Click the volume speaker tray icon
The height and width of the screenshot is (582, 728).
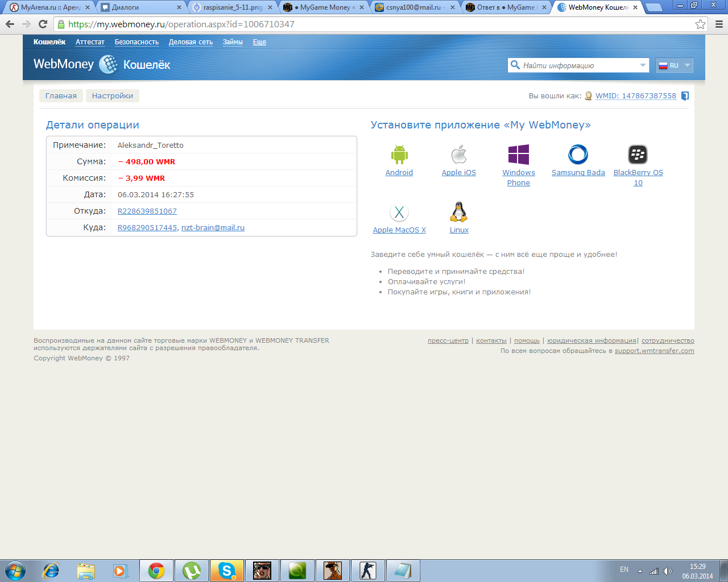click(668, 571)
